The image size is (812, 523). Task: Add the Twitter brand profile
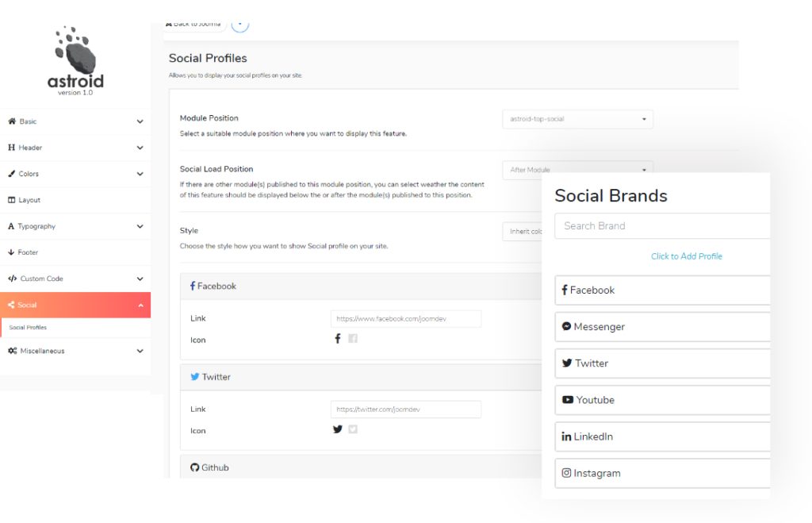pos(662,363)
